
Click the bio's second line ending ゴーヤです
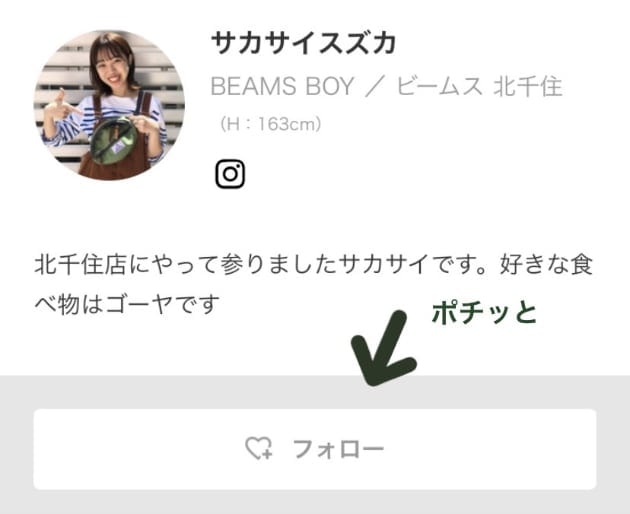pos(127,304)
